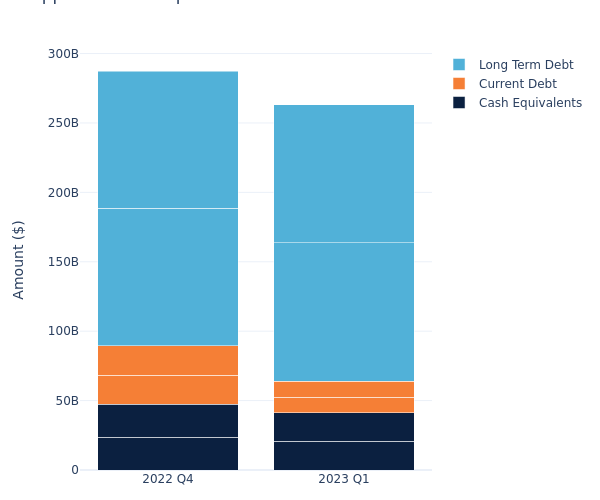Select top Long Term Debt segment in 2022 Q4 bar

coord(168,140)
